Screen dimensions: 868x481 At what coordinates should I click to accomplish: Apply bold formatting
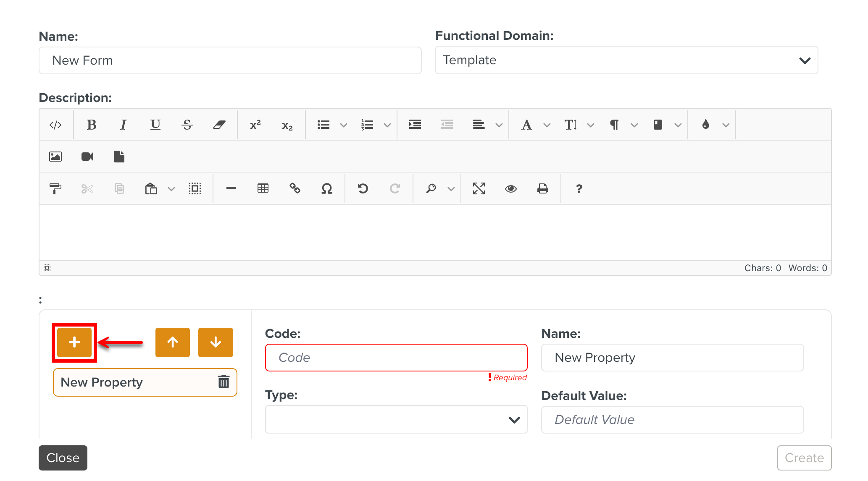[91, 125]
